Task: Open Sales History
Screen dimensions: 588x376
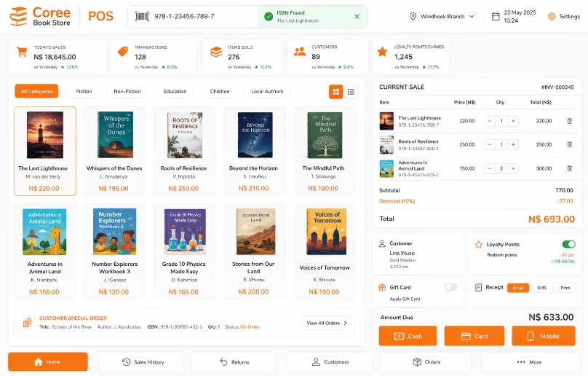Action: (x=140, y=362)
